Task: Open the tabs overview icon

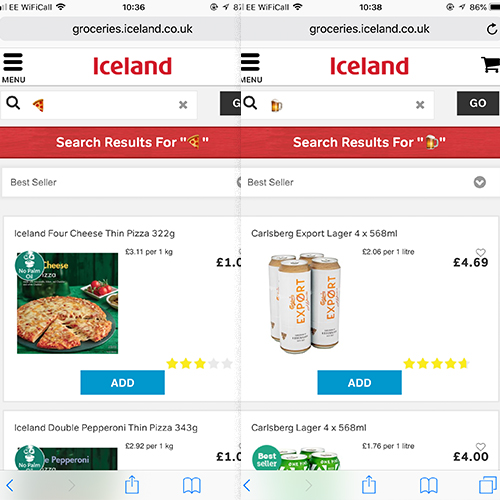Action: 488,485
